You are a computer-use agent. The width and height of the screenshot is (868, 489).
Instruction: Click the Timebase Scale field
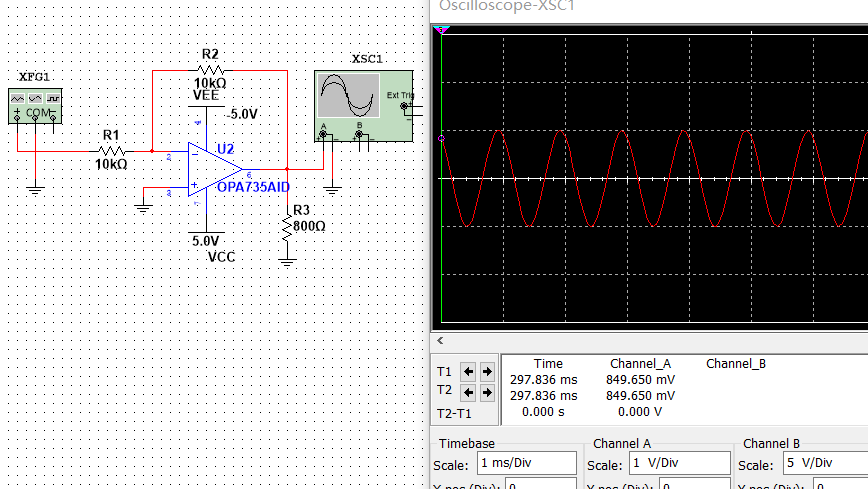(x=526, y=463)
